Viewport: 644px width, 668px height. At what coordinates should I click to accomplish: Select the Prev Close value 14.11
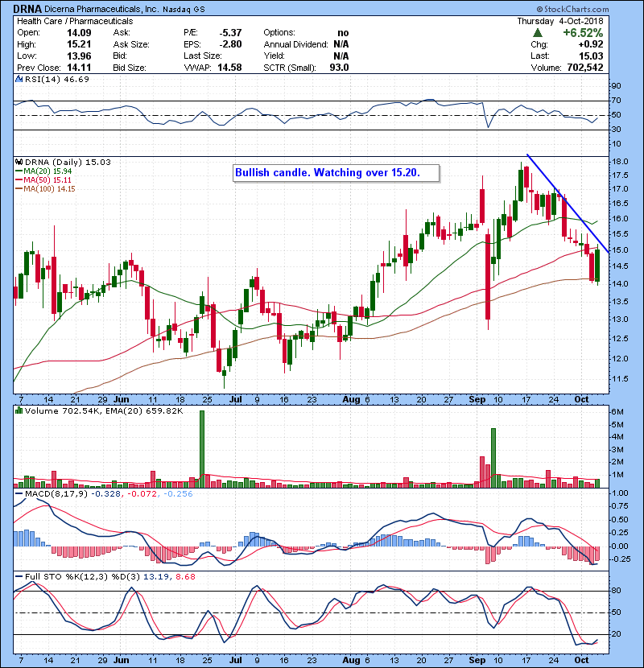pos(79,68)
